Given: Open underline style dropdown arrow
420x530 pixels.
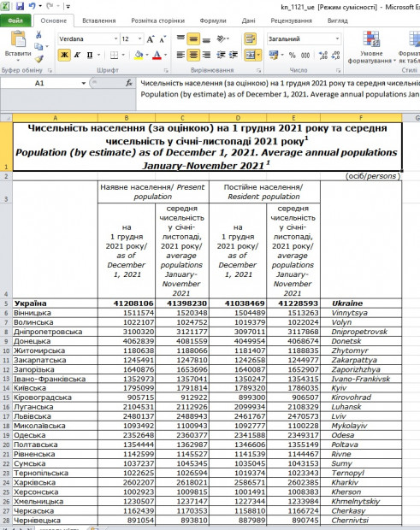Looking at the screenshot, I should click(98, 55).
